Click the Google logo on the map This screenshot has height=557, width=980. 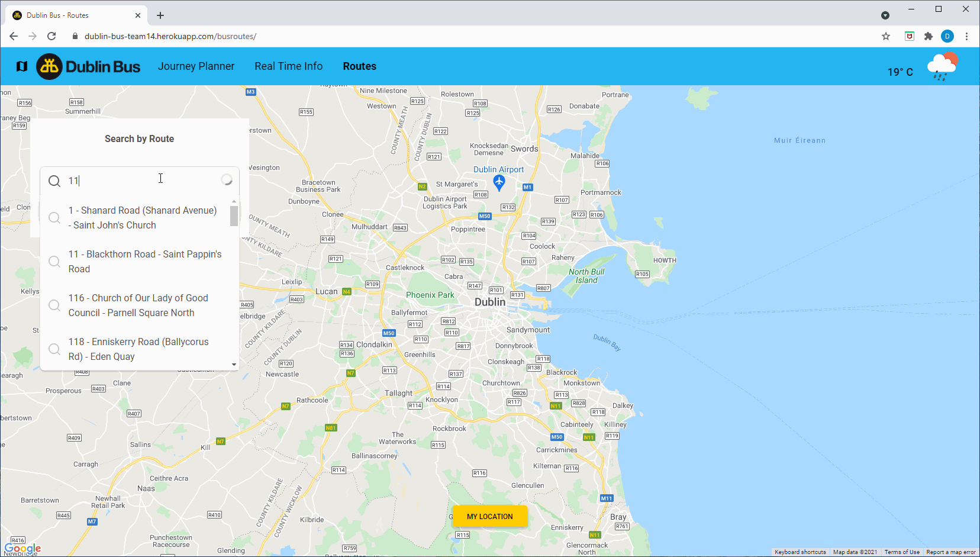coord(22,549)
